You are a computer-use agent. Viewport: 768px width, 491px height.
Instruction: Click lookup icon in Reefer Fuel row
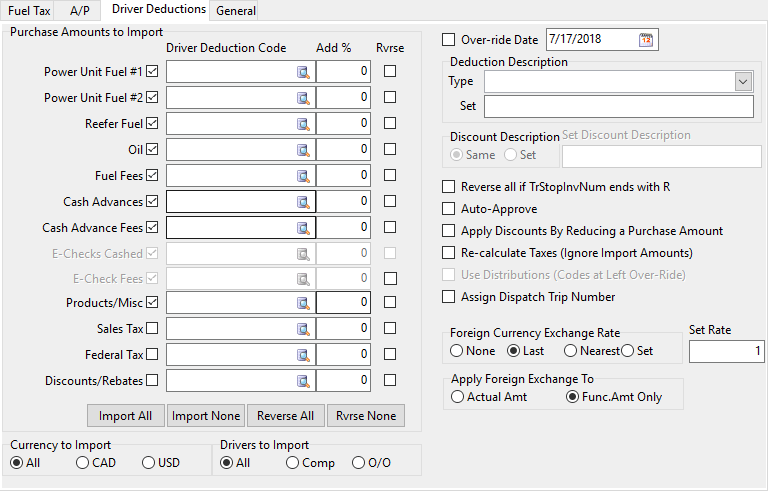tap(303, 124)
